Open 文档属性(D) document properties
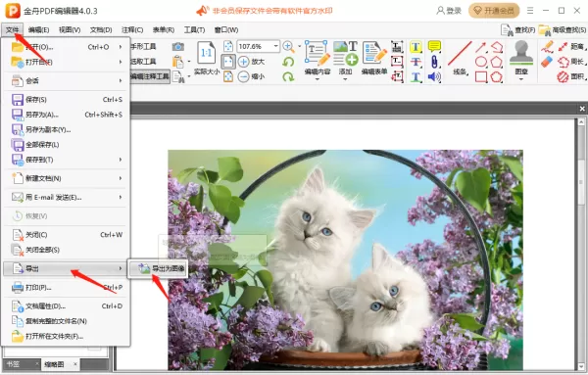 click(x=67, y=306)
